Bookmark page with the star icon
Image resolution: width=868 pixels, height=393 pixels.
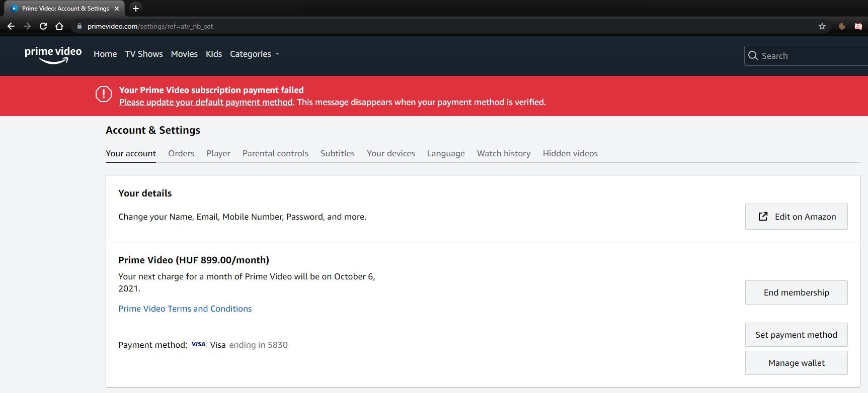pyautogui.click(x=822, y=26)
